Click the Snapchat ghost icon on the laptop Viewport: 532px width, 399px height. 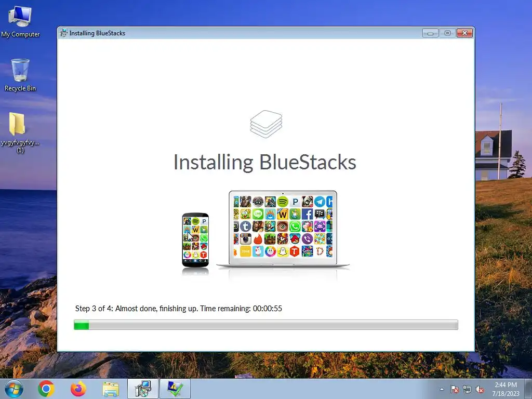coord(283,251)
